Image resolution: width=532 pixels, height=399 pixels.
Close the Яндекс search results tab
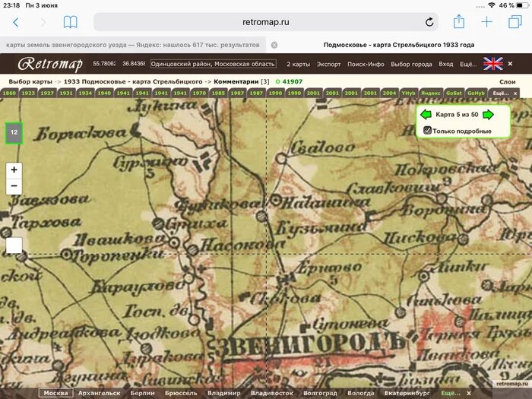[x=274, y=45]
